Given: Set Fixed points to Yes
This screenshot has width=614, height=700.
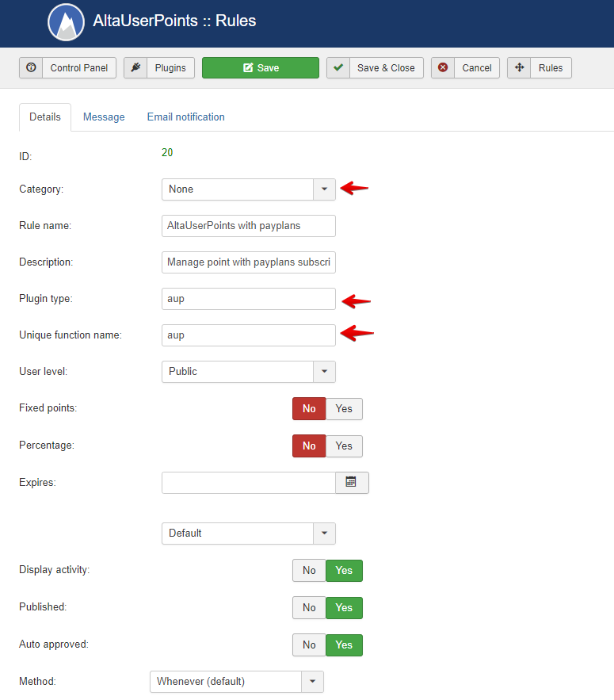Looking at the screenshot, I should [344, 409].
